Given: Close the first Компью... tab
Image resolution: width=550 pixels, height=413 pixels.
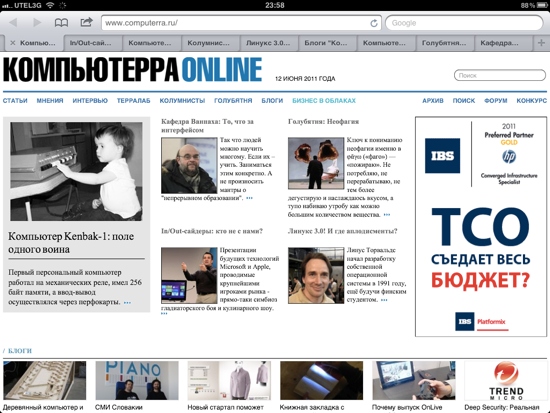Looking at the screenshot, I should point(13,43).
